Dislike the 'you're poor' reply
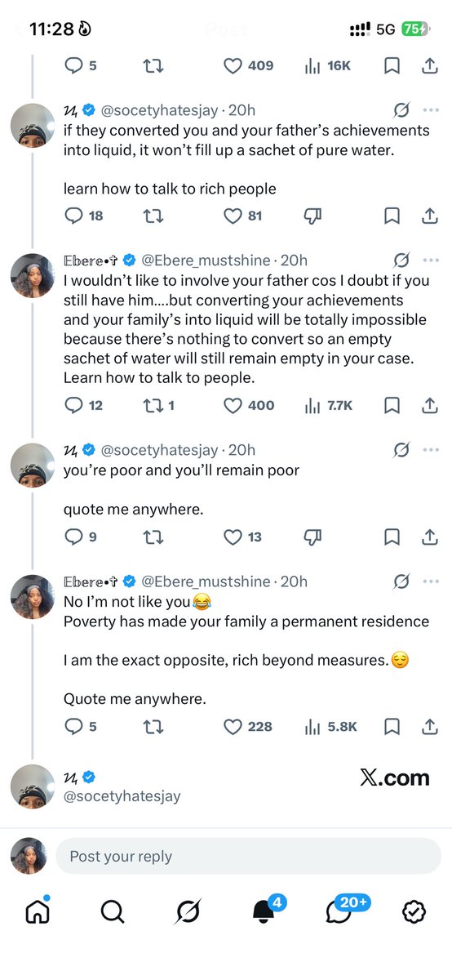This screenshot has width=452, height=980. click(x=312, y=537)
